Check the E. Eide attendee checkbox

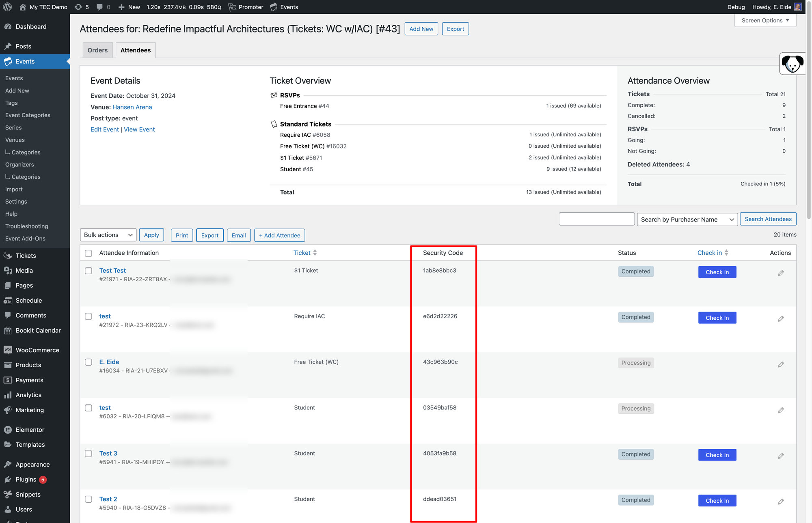[89, 362]
